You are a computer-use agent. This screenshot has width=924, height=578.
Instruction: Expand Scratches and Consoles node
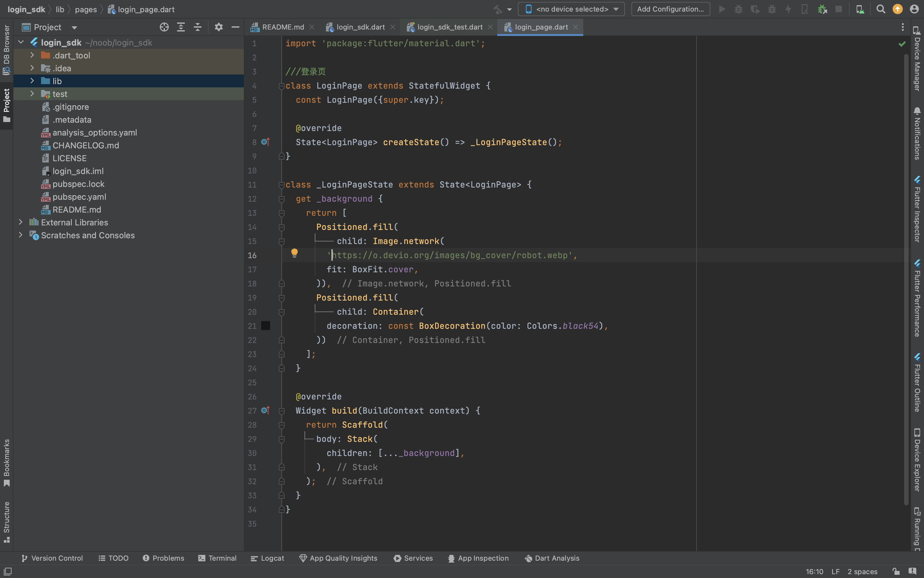click(x=21, y=235)
